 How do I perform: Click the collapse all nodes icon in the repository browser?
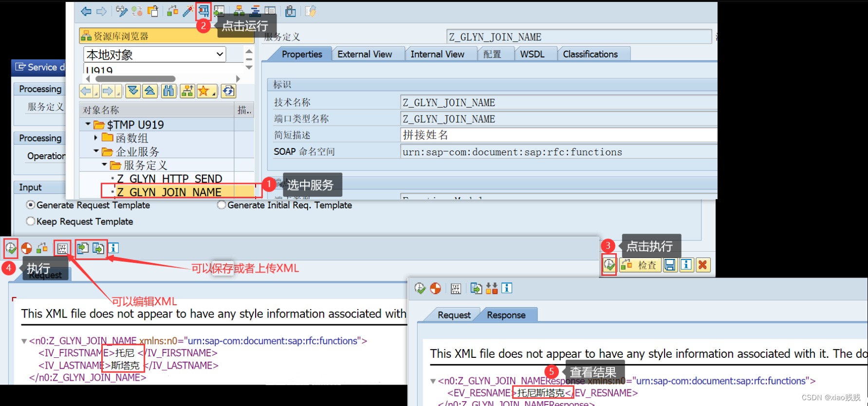tap(150, 91)
